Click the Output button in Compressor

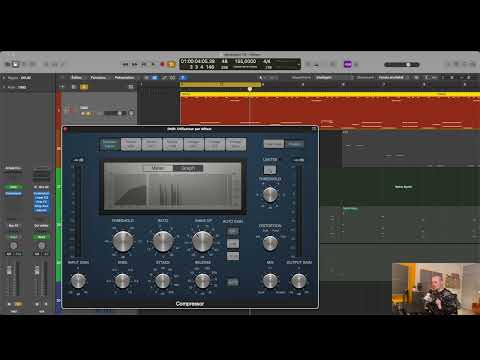click(294, 144)
